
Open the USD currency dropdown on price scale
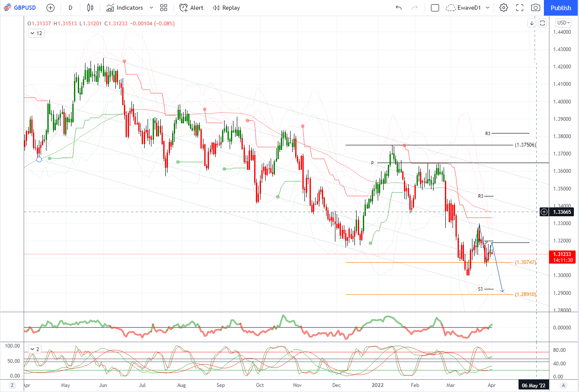coord(563,23)
